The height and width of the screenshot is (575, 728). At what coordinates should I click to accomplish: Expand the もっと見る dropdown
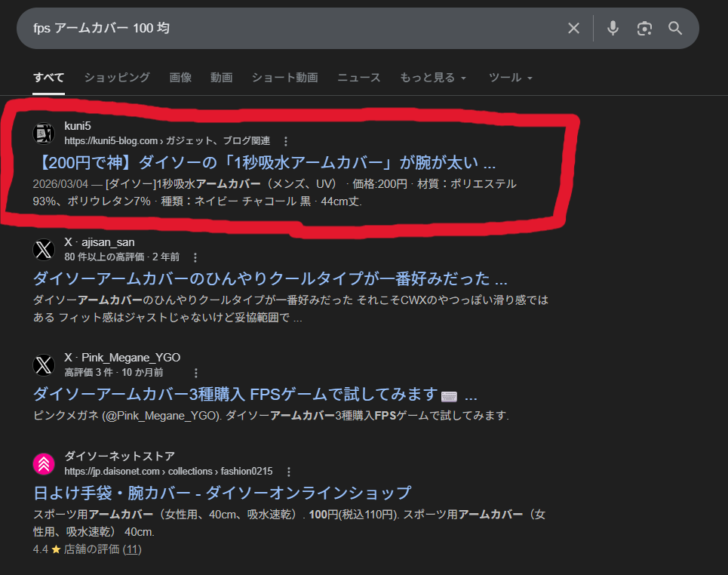click(x=433, y=78)
